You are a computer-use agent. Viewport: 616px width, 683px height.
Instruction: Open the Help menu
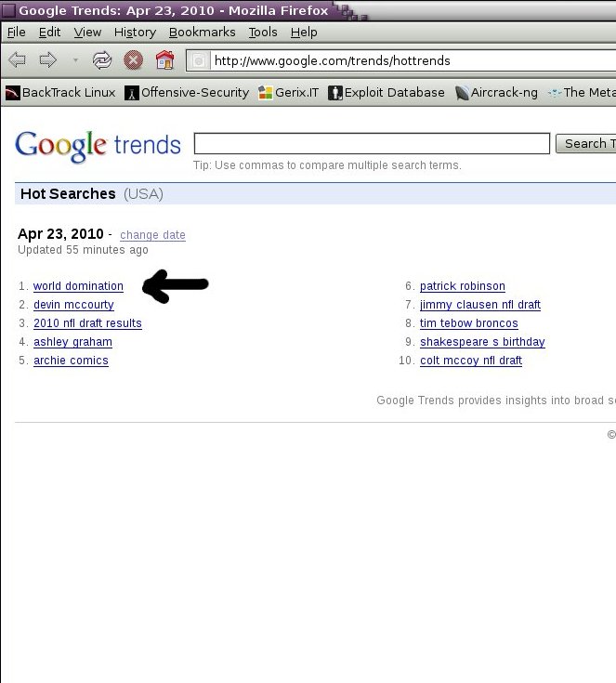pos(304,33)
